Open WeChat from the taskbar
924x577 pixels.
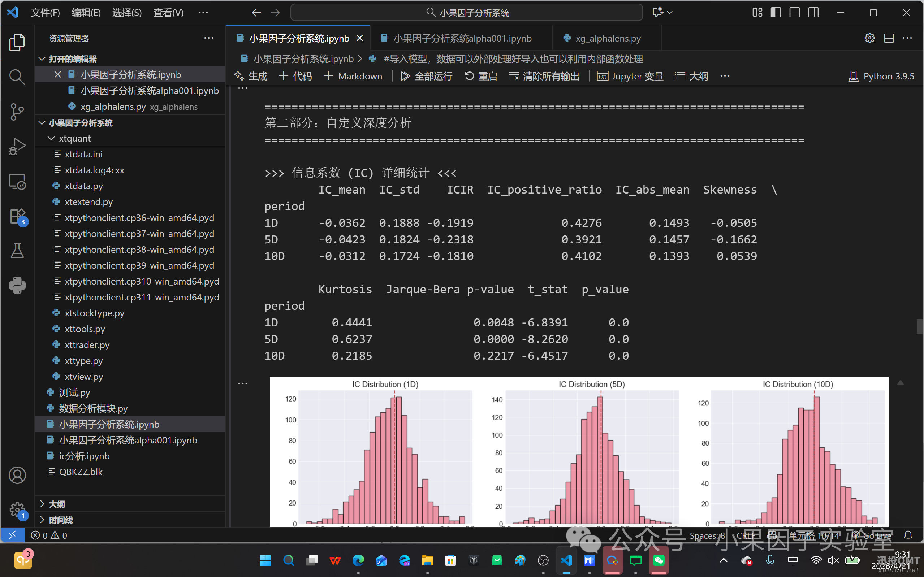(659, 560)
